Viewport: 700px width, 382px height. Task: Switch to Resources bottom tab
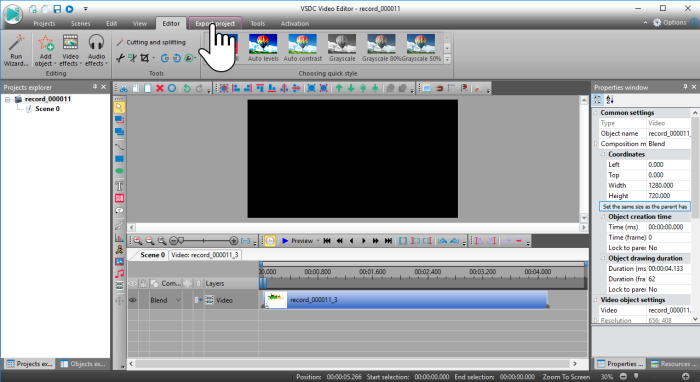[673, 364]
